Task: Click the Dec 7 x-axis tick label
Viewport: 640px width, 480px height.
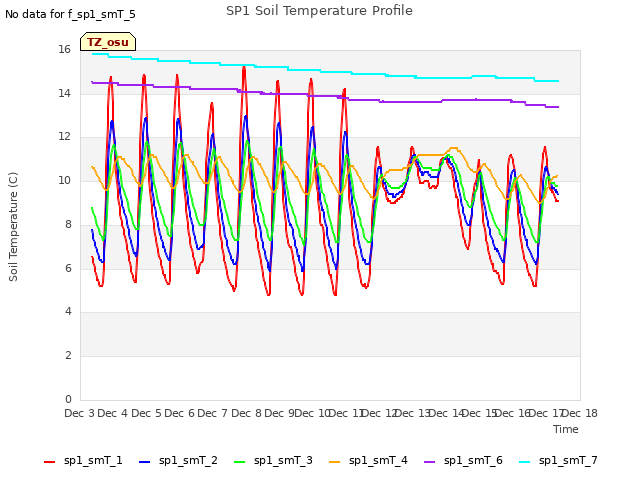Action: 213,413
